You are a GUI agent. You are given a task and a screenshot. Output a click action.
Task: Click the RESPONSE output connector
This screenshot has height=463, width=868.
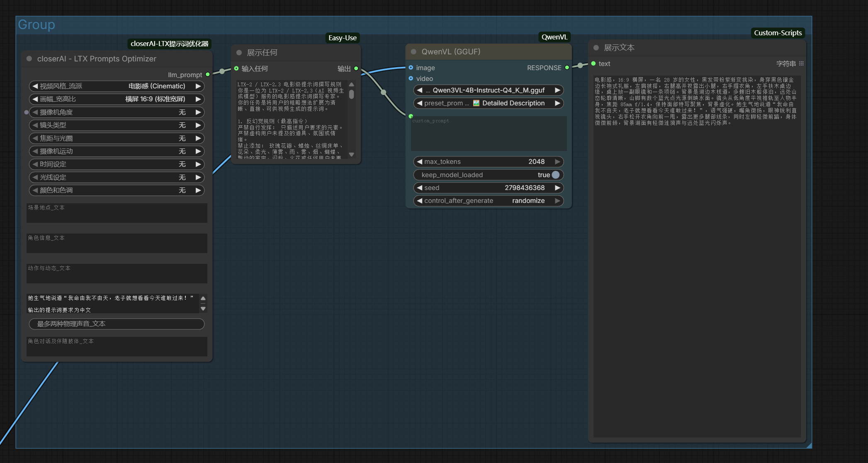[x=567, y=68]
